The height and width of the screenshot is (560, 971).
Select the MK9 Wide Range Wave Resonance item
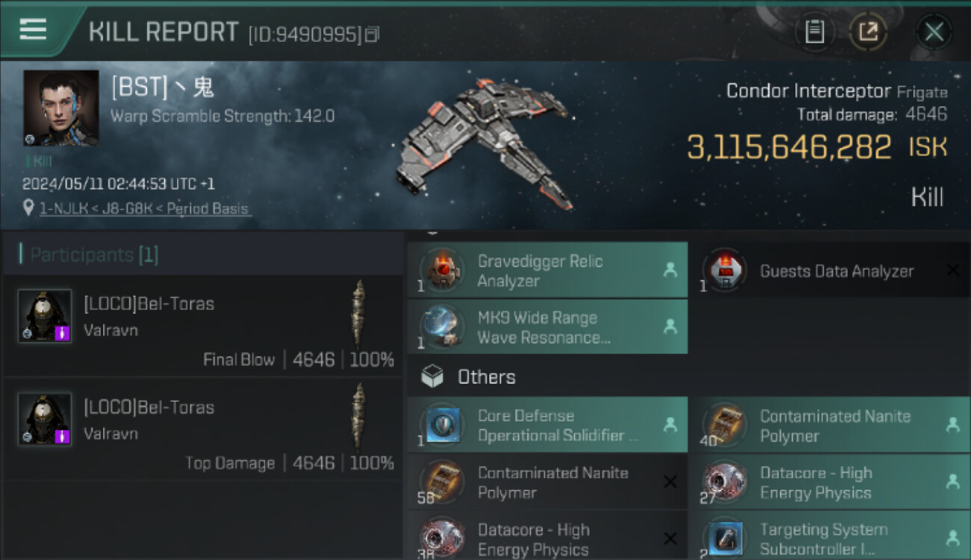[x=547, y=327]
